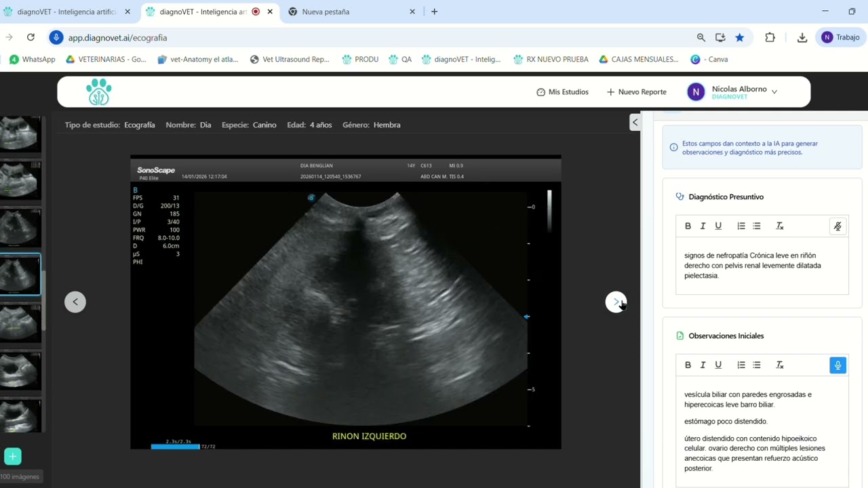
Task: Open Nicolas Alborno user menu
Action: (x=732, y=91)
